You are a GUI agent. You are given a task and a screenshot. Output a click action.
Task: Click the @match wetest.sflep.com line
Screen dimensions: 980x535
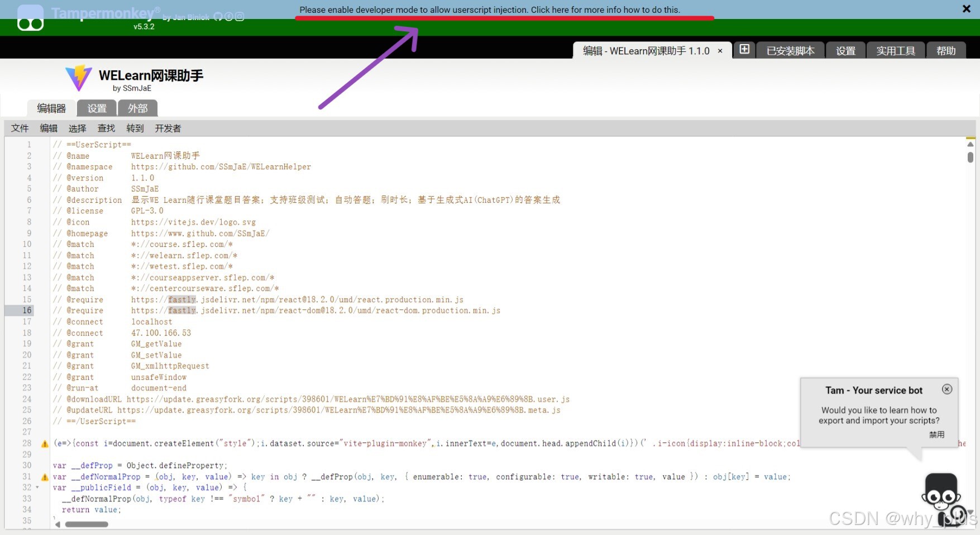[143, 266]
